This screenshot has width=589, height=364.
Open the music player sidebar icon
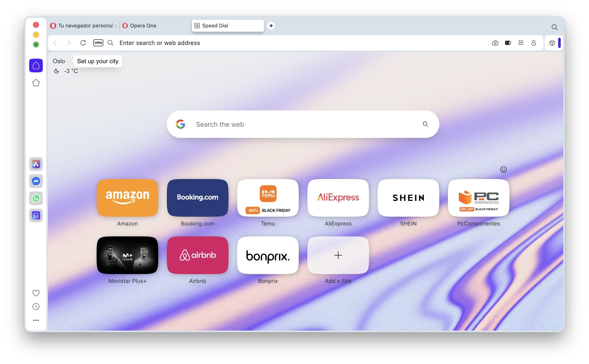pos(36,215)
